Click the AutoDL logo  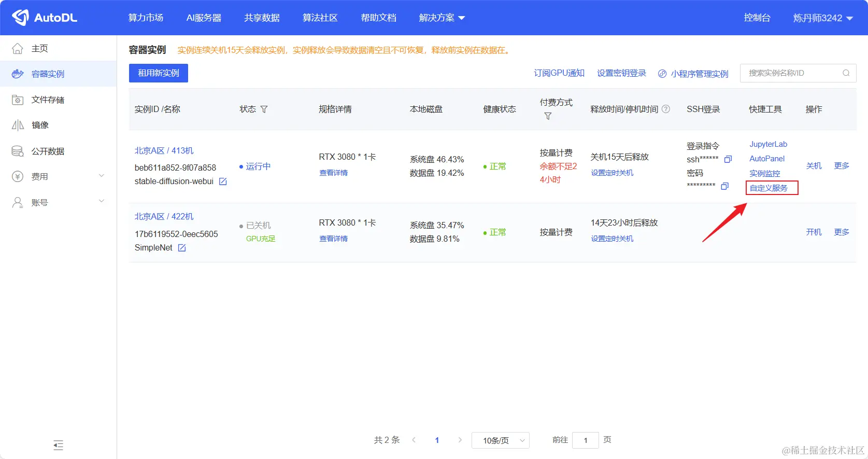point(45,18)
